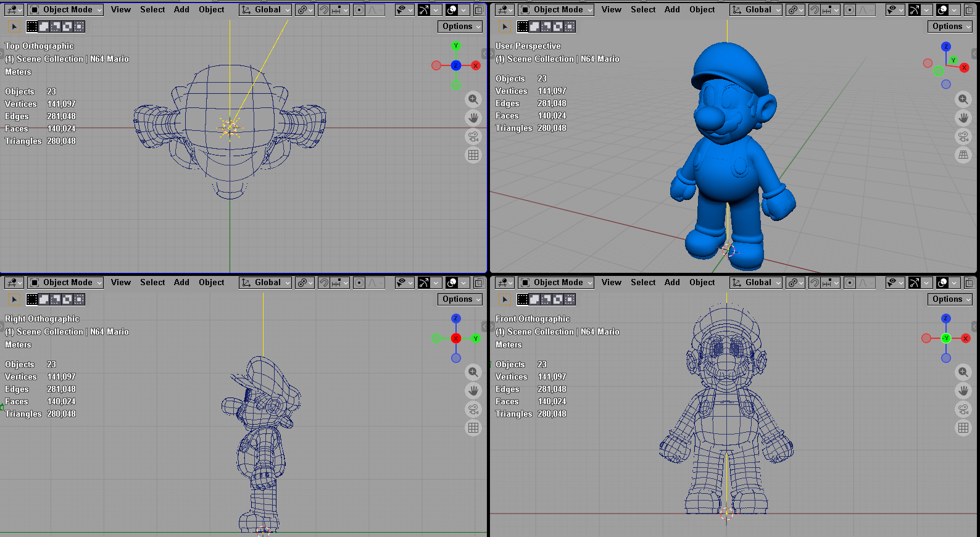Toggle camera view in Right Orthographic viewport

(473, 409)
